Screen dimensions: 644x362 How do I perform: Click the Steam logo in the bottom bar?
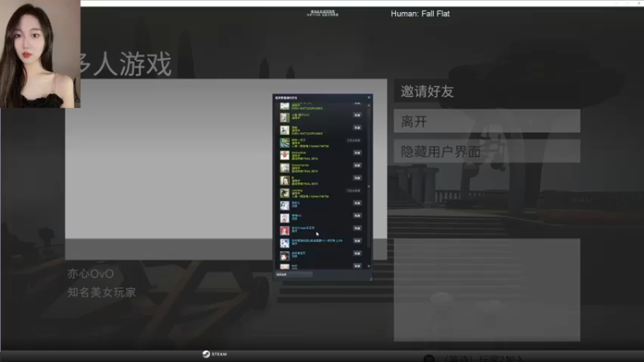[x=215, y=354]
